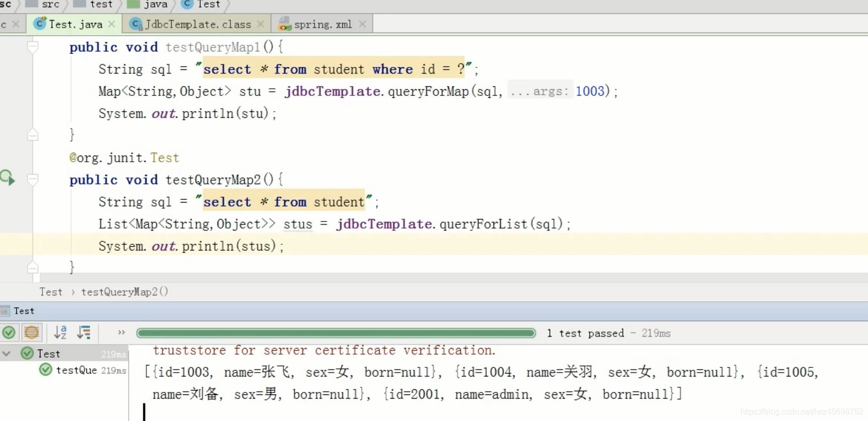Expand more test toolbar actions chevron
The height and width of the screenshot is (421, 868).
click(121, 333)
